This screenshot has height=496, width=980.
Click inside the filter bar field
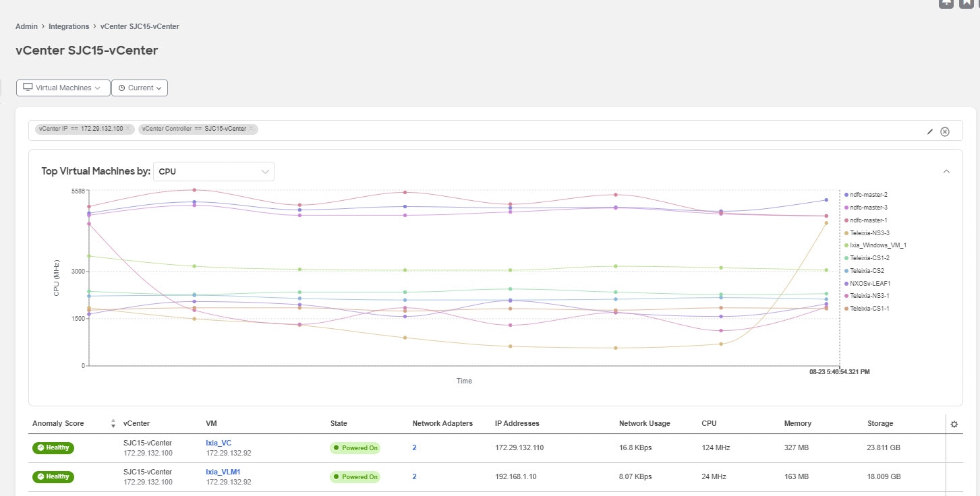coord(495,131)
